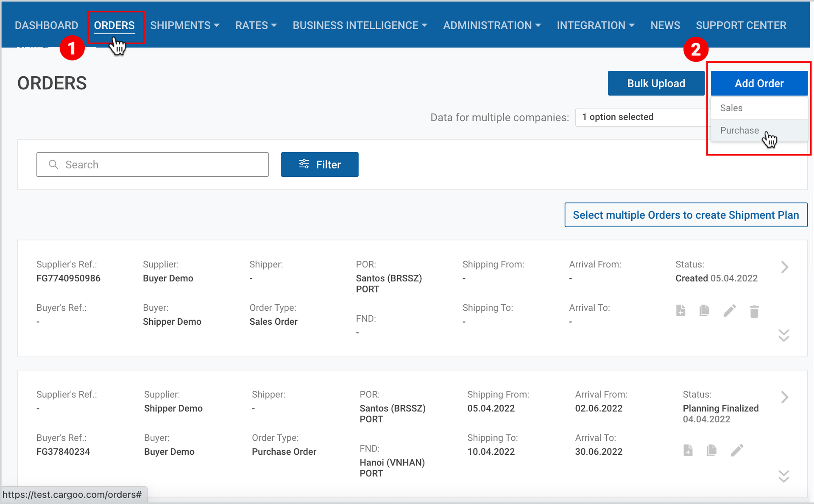Open the Orders tab
814x504 pixels.
point(114,25)
